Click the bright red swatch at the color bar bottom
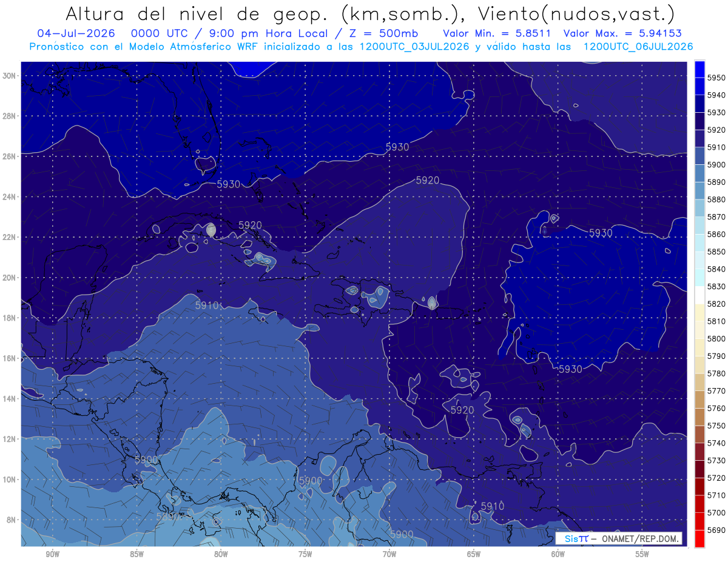Screen dimensions: 728x562 pyautogui.click(x=699, y=538)
